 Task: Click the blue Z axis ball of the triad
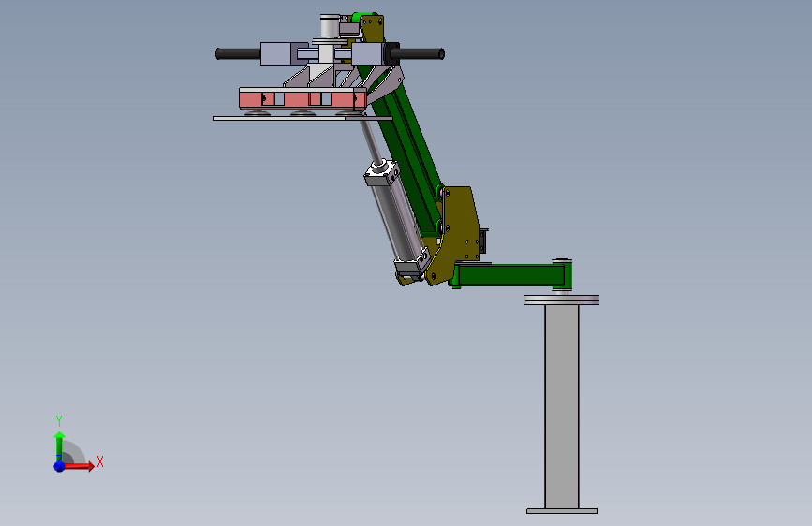click(x=59, y=466)
